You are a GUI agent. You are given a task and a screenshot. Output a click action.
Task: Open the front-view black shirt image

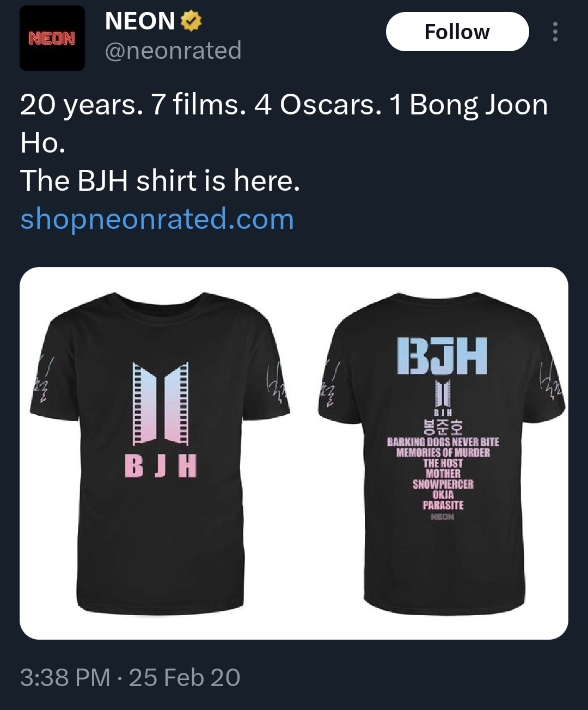click(x=160, y=452)
